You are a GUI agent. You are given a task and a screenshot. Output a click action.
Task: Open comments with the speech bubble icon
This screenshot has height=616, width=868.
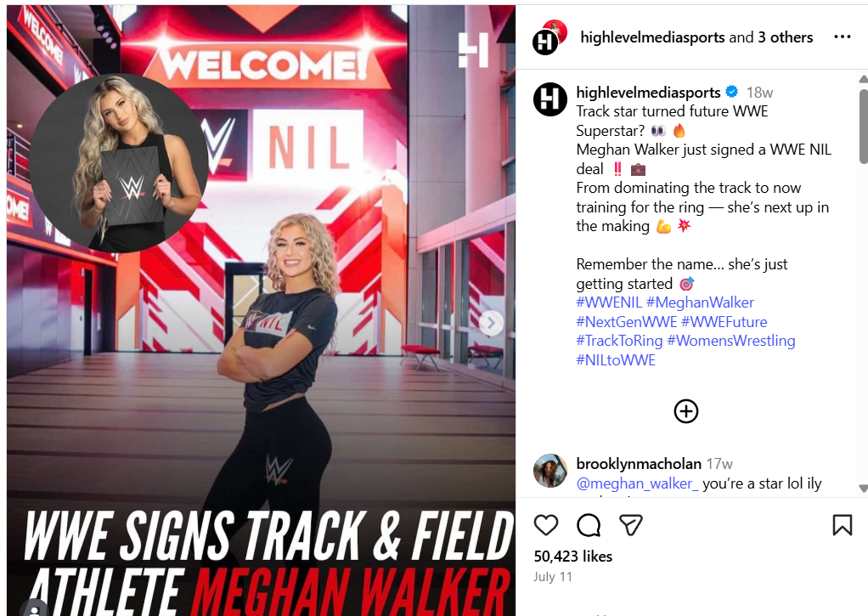click(589, 524)
